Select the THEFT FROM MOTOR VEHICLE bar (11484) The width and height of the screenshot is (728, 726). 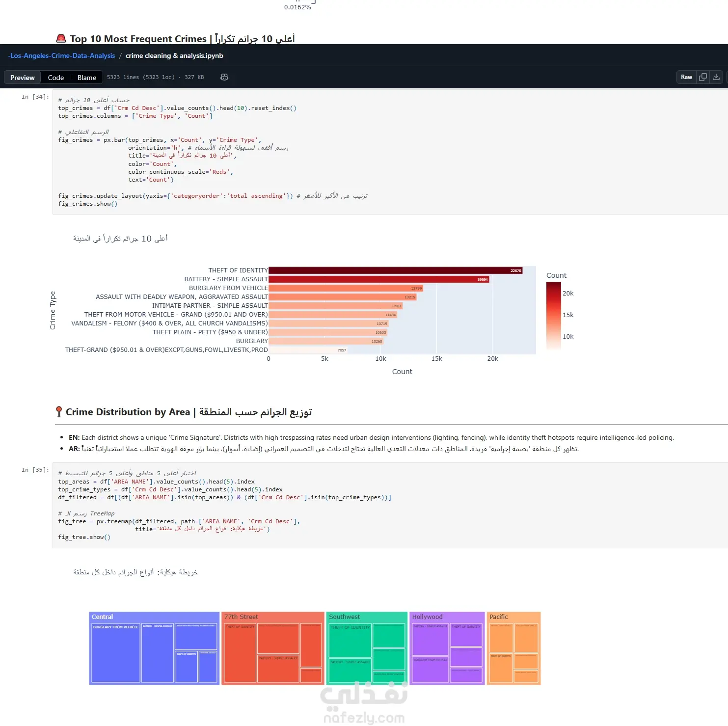pyautogui.click(x=333, y=315)
